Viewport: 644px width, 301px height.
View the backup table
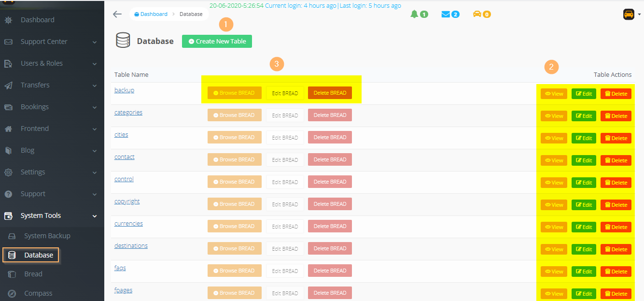tap(554, 94)
